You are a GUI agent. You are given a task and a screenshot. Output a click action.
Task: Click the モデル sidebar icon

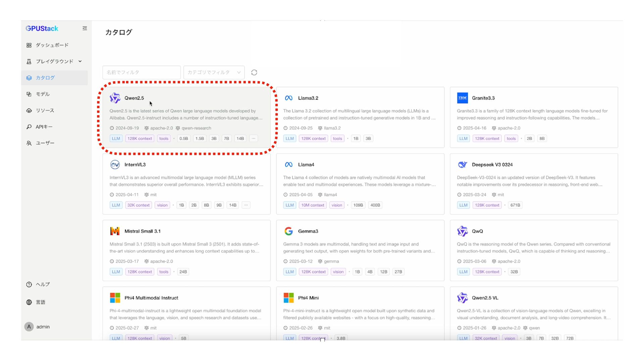coord(29,94)
